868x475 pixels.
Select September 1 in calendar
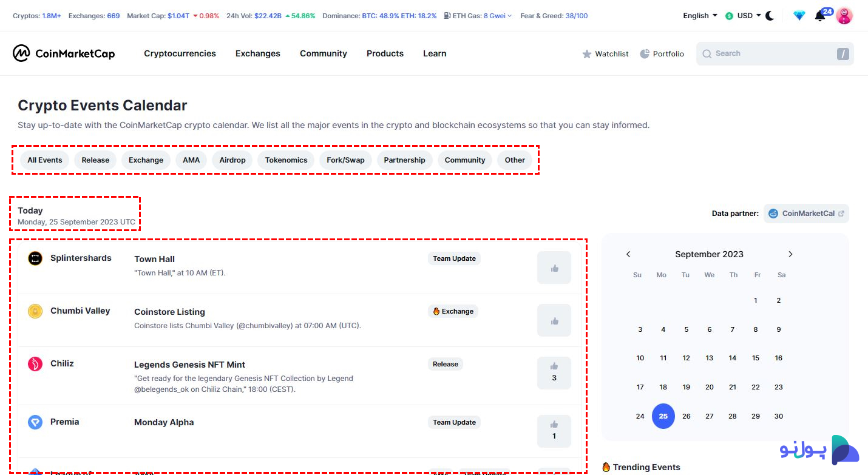click(x=756, y=300)
